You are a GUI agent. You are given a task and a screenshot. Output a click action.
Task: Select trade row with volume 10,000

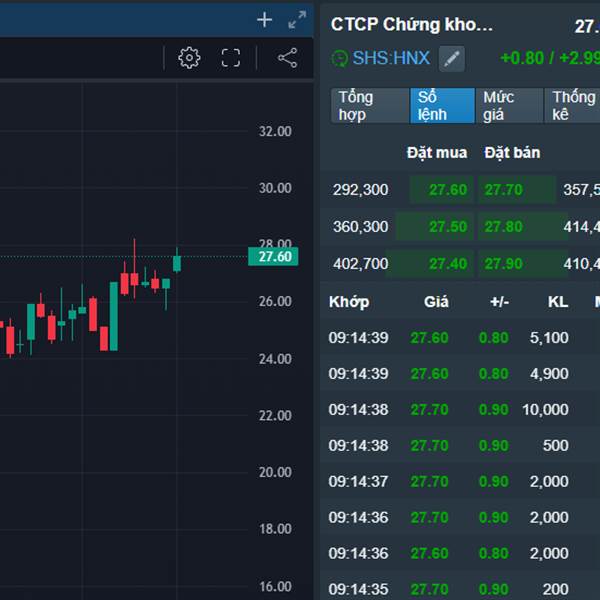tap(460, 410)
